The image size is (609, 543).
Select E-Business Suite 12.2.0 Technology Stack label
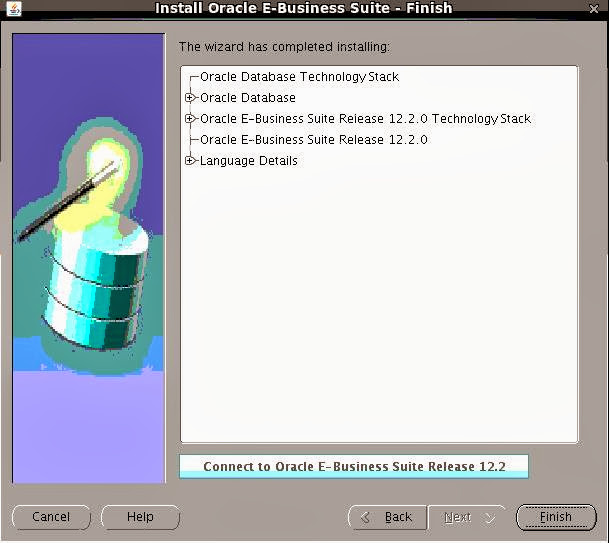(365, 118)
